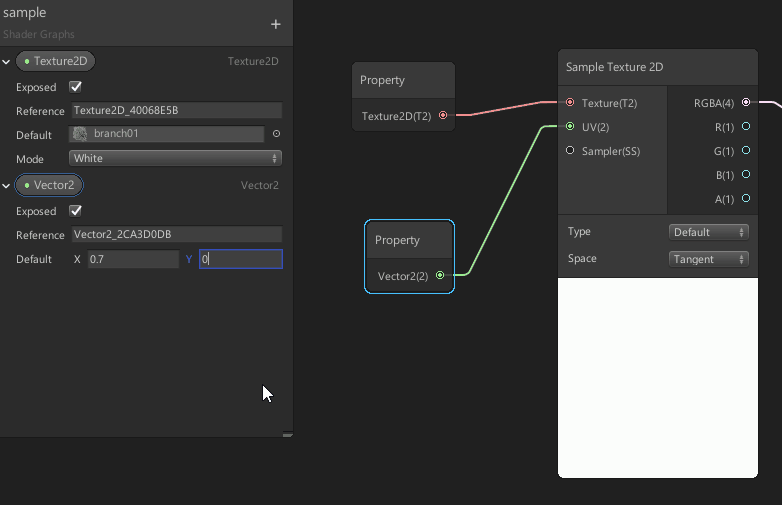Click the Y default value field
This screenshot has width=782, height=505.
[241, 259]
